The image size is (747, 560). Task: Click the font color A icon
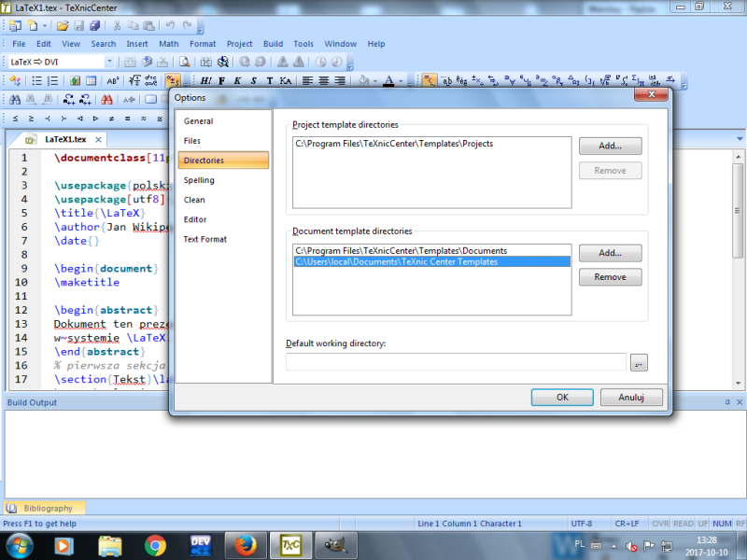tap(388, 80)
